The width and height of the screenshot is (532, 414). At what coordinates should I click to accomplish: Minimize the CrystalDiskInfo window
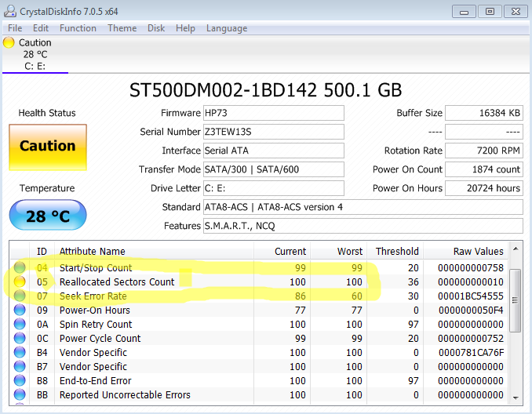(x=465, y=12)
